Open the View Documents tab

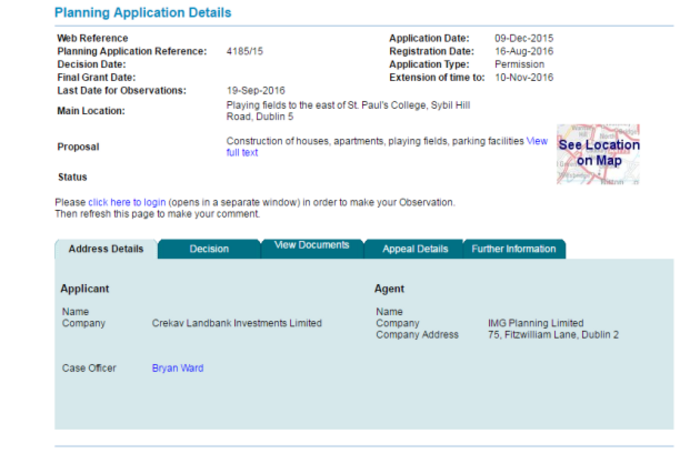pos(312,248)
